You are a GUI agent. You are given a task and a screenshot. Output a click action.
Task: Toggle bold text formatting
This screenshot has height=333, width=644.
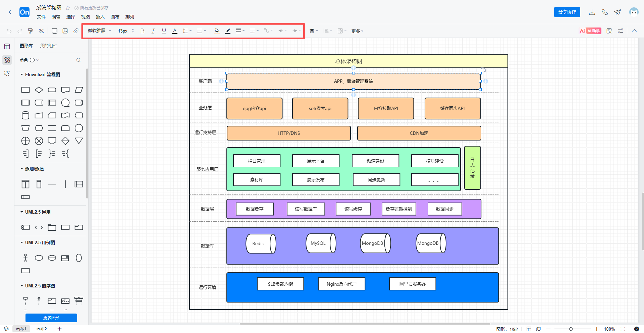(x=142, y=31)
